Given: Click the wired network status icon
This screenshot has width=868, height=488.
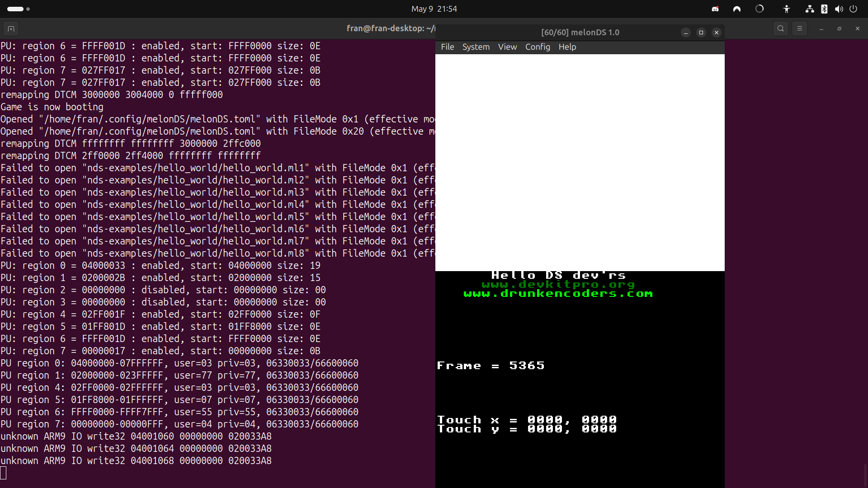Looking at the screenshot, I should (810, 9).
